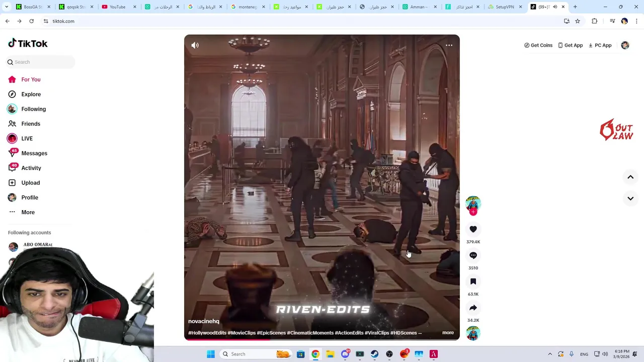
Task: Open a new browser tab
Action: click(x=575, y=7)
